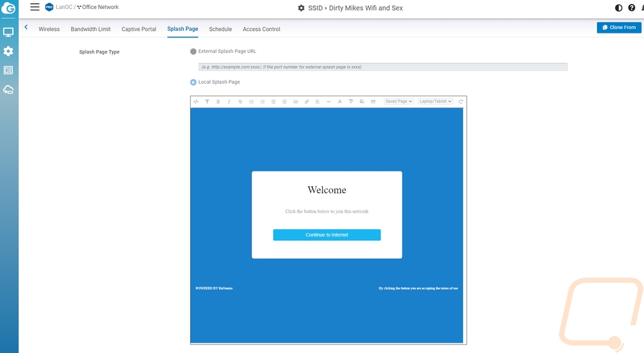Click the indent editor icon
The height and width of the screenshot is (353, 644).
284,102
